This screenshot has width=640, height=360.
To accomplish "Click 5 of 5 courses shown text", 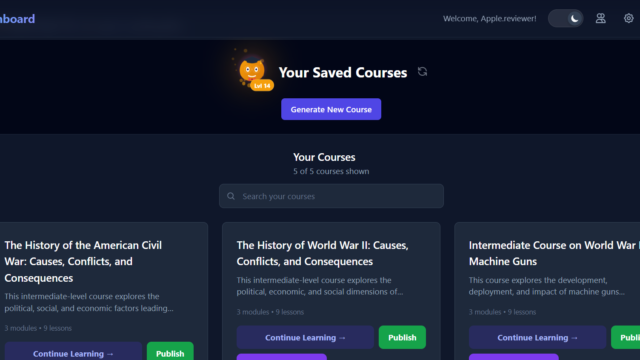I will click(331, 171).
